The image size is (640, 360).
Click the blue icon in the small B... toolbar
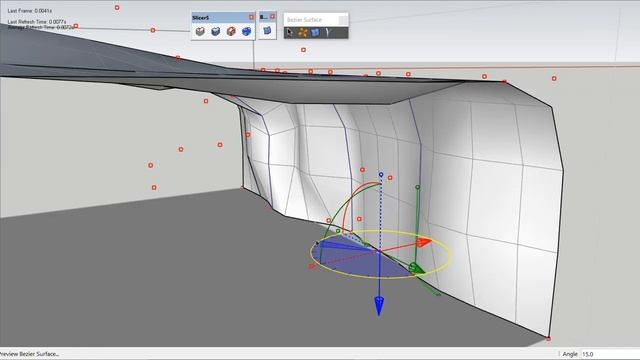click(x=267, y=31)
